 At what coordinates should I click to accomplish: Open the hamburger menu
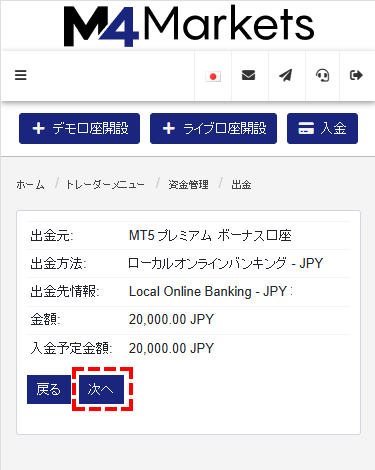click(21, 75)
